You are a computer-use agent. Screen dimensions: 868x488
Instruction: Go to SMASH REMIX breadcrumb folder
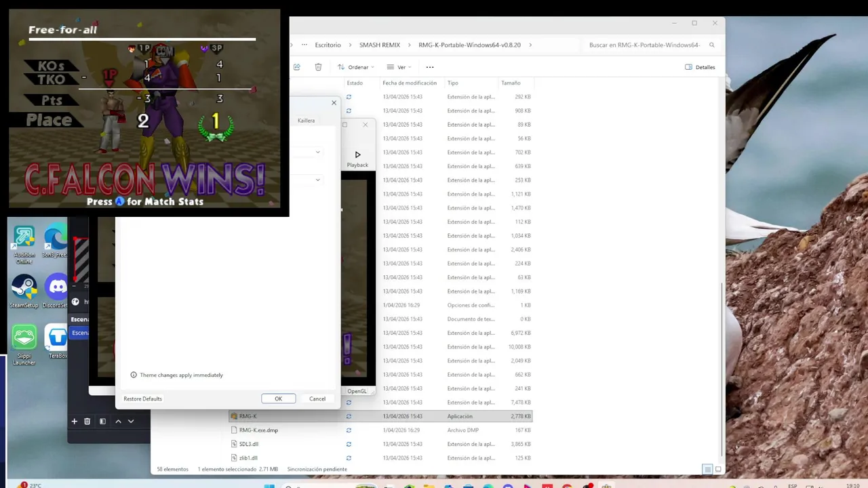click(x=380, y=45)
